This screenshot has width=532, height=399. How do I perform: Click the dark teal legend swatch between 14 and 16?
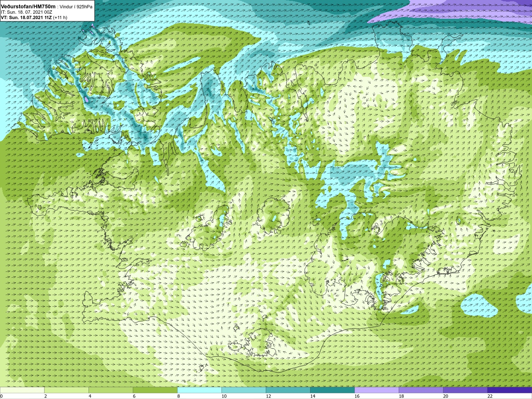tap(332, 390)
